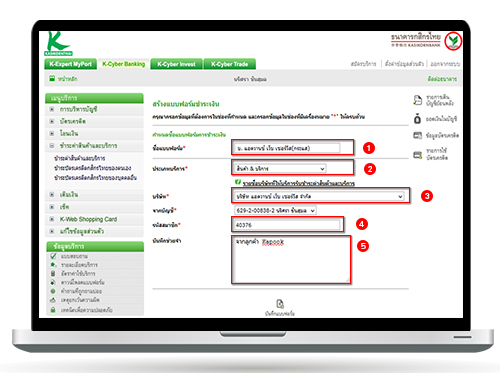The height and width of the screenshot is (373, 500).
Task: Click the star icon beside รายละเอียดบริการ
Action: [x=53, y=265]
